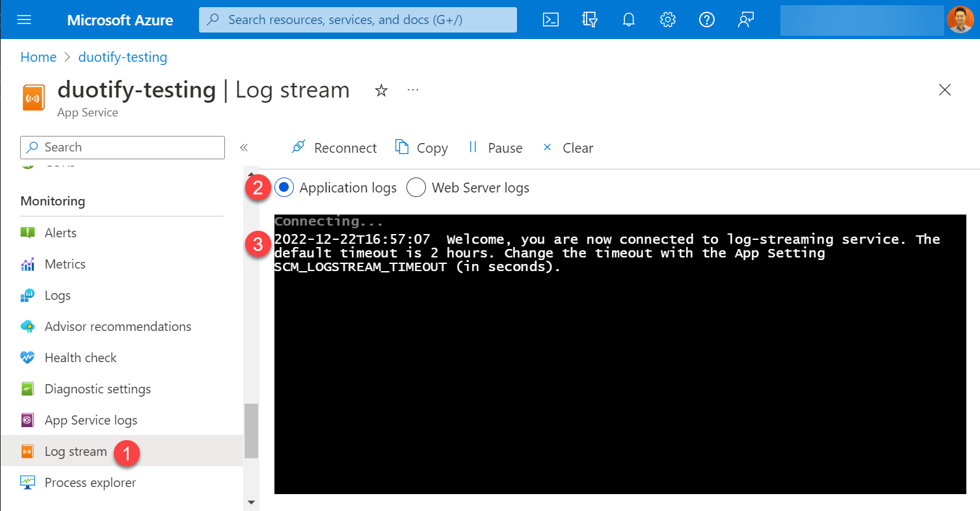This screenshot has height=511, width=980.
Task: Select the Web Server logs radio button
Action: click(x=416, y=188)
